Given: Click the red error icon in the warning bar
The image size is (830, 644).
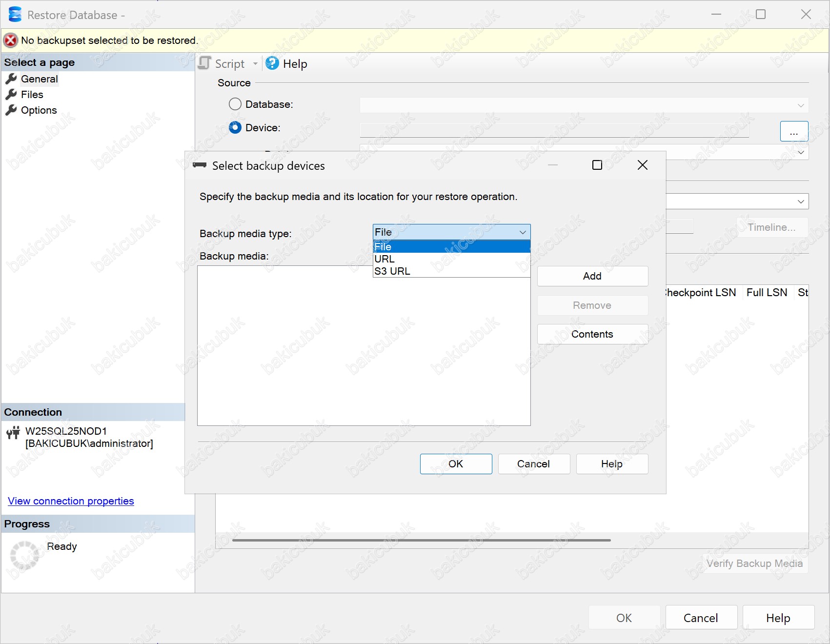Looking at the screenshot, I should point(11,40).
